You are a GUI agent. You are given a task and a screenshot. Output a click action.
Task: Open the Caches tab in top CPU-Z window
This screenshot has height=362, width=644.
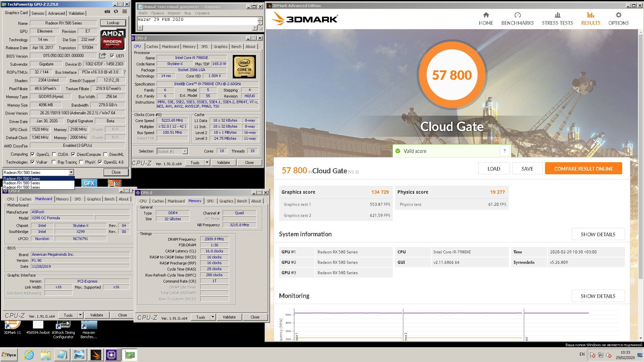click(x=152, y=47)
